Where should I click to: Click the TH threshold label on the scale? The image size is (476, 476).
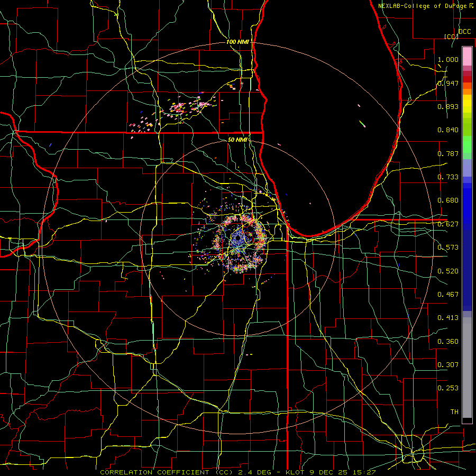pos(454,412)
